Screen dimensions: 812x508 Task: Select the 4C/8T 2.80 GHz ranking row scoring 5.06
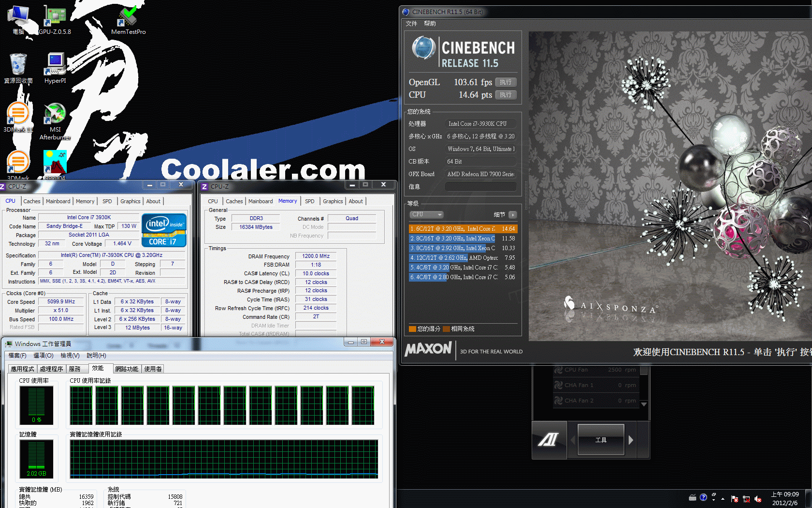tap(463, 277)
